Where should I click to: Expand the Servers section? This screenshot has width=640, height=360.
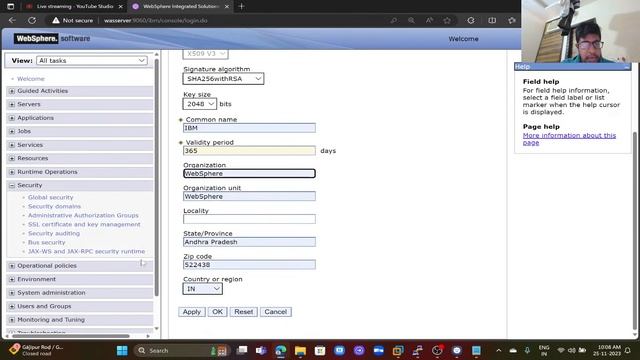[12, 104]
